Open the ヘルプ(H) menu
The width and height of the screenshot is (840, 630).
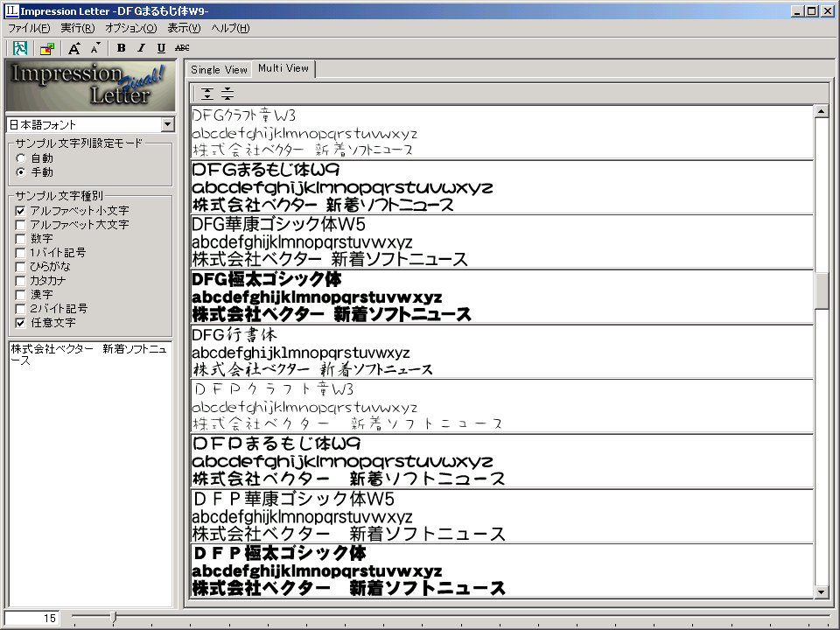pos(230,28)
